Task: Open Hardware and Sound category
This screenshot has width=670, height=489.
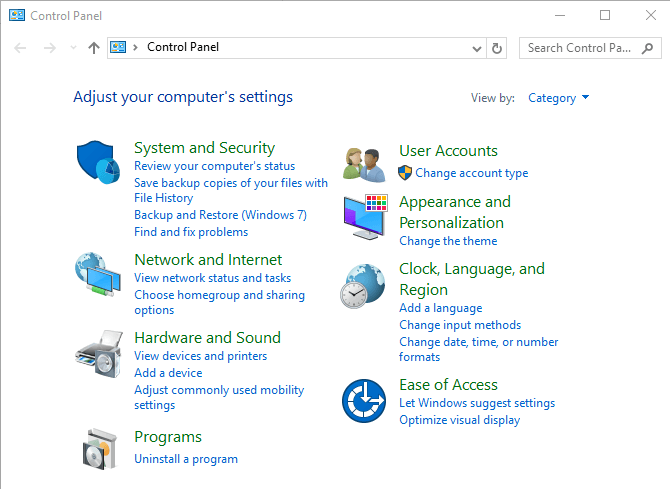Action: tap(207, 338)
